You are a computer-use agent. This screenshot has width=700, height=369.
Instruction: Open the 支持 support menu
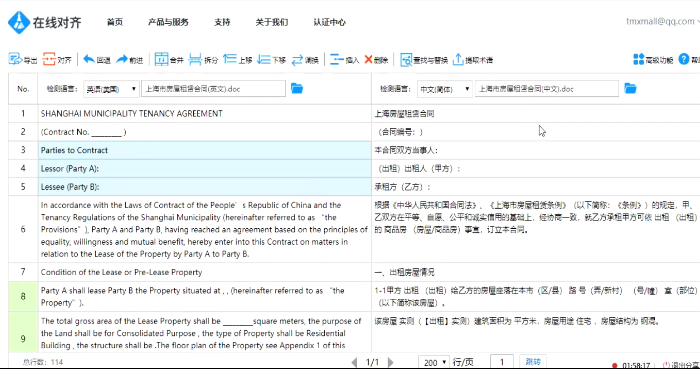222,22
